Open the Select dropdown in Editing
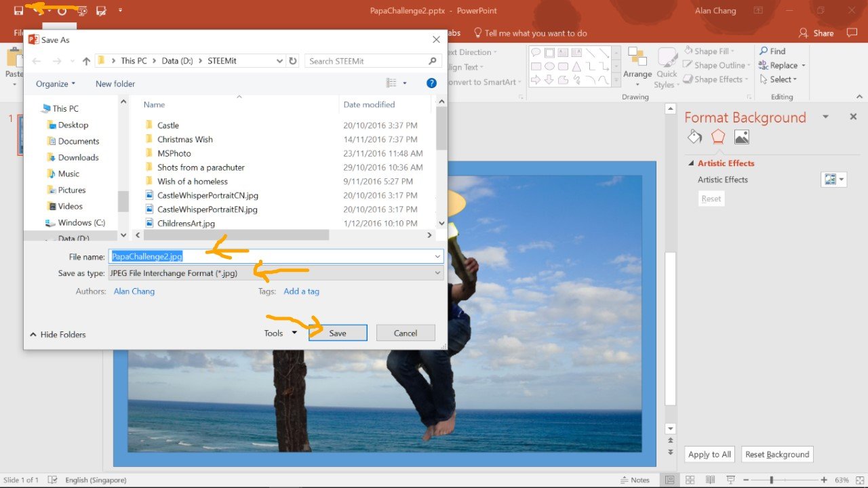868x488 pixels. pos(778,79)
